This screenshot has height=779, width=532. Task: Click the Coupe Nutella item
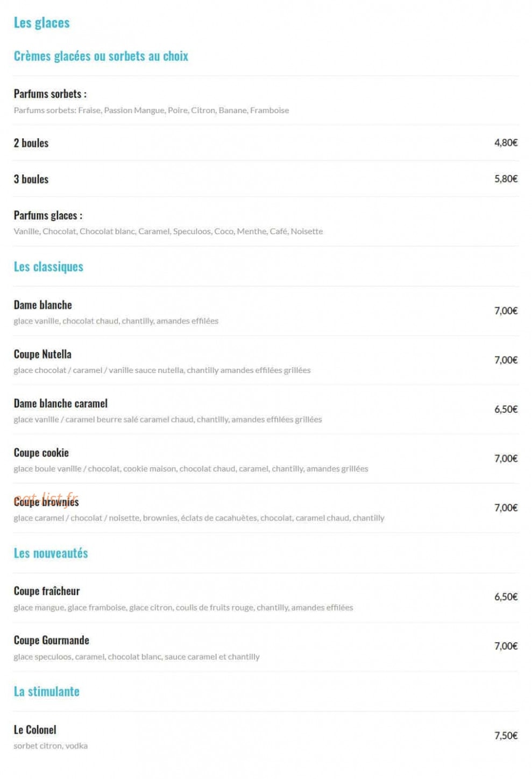point(42,354)
